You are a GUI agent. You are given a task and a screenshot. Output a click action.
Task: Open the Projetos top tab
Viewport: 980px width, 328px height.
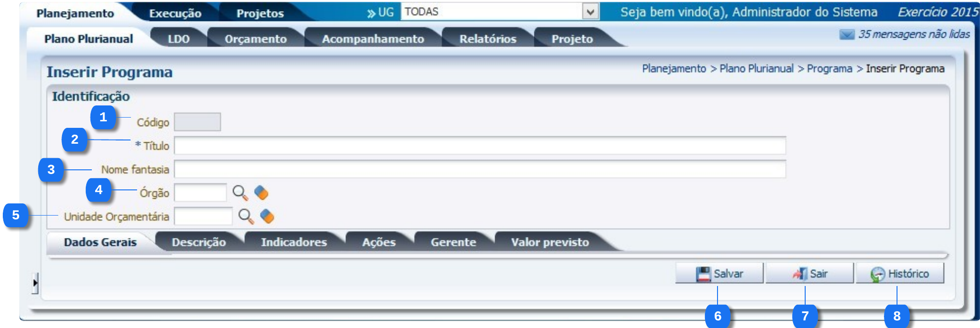point(260,14)
